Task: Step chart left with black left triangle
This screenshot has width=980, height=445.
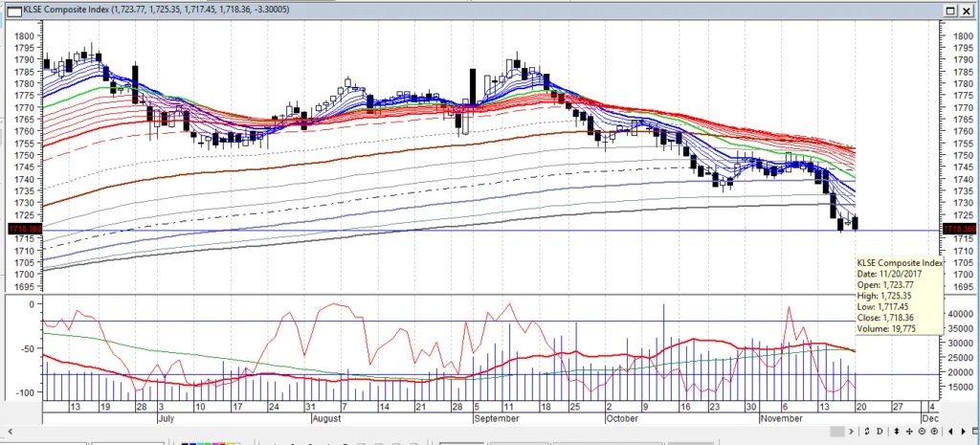Action: click(950, 432)
